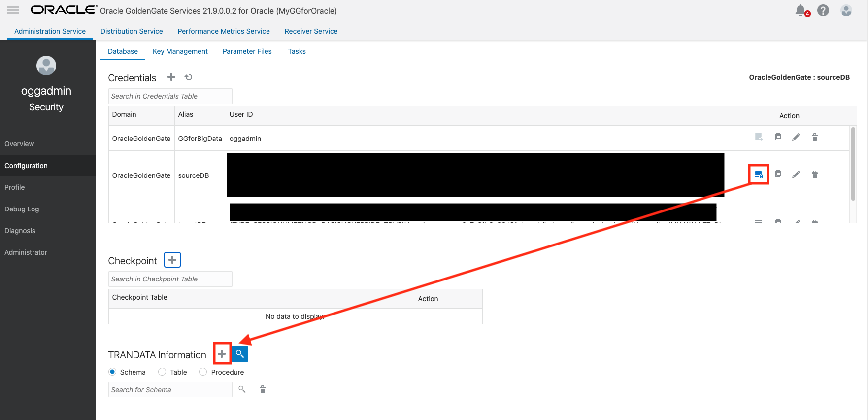Open Administrator in sidebar
868x420 pixels.
click(48, 252)
